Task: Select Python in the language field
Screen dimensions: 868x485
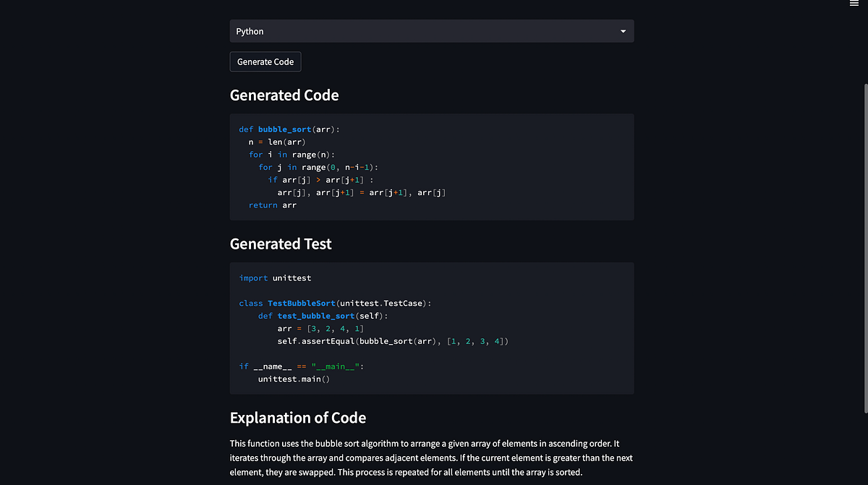Action: click(250, 31)
